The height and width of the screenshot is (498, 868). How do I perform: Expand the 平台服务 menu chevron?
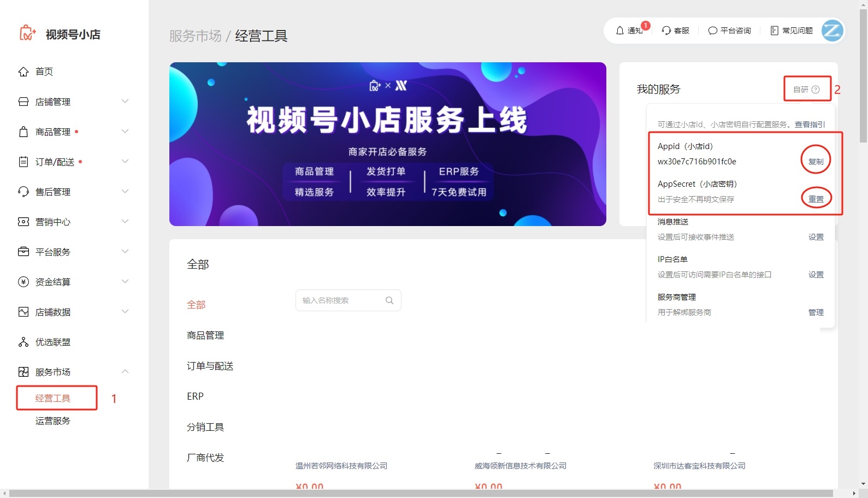pos(125,251)
